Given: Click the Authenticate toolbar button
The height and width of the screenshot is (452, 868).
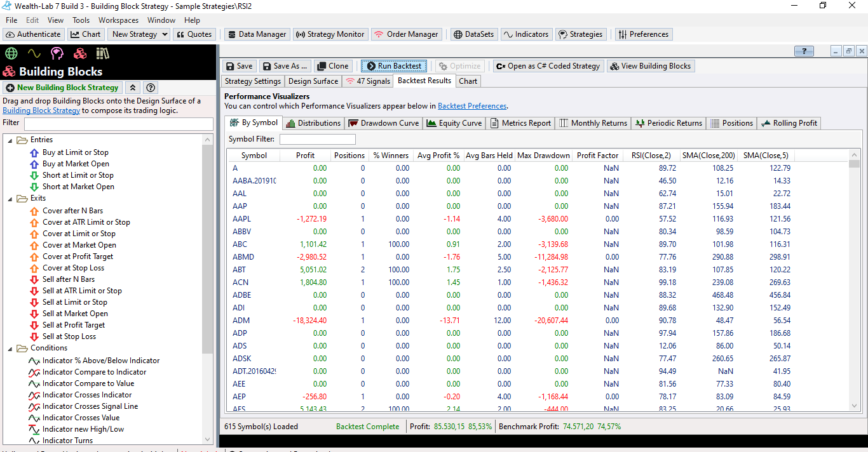Looking at the screenshot, I should click(x=34, y=34).
